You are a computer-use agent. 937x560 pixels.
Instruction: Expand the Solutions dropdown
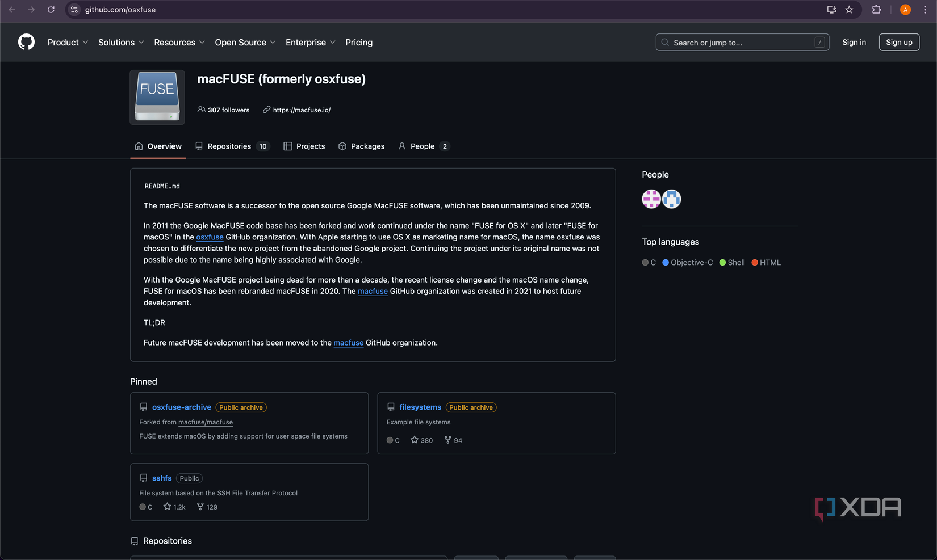(x=121, y=43)
